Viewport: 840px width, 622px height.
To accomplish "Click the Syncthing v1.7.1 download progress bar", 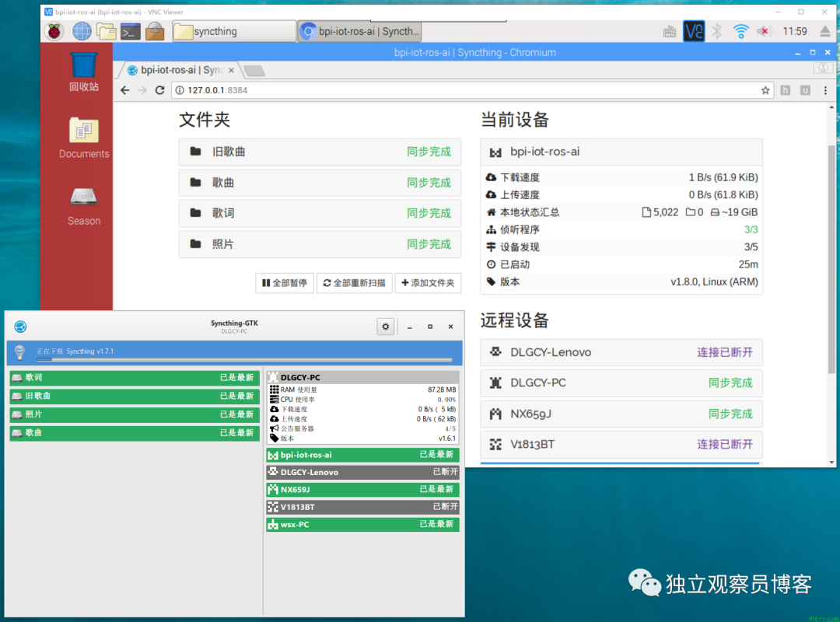I will (244, 359).
